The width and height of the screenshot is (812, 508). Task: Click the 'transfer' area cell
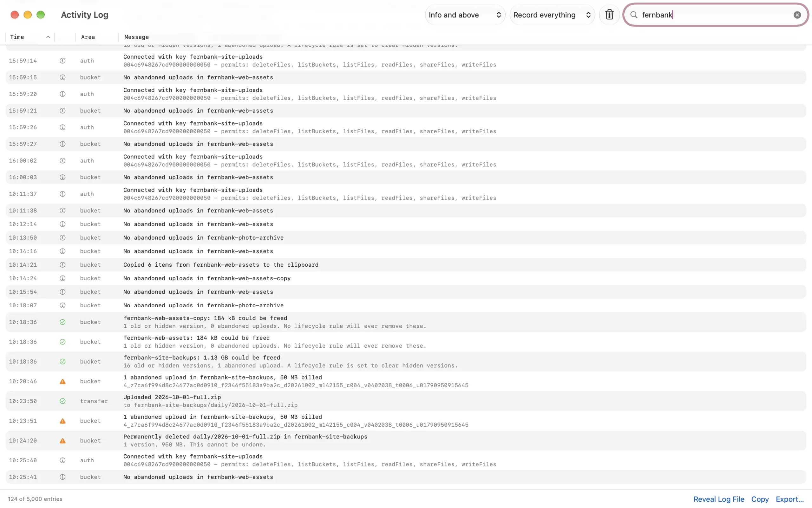click(x=94, y=401)
